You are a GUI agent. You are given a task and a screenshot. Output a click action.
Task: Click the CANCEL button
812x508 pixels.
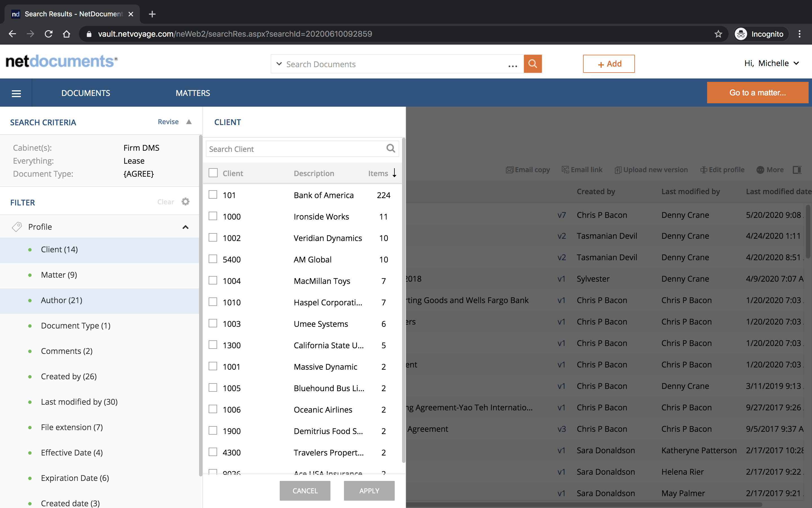point(305,491)
